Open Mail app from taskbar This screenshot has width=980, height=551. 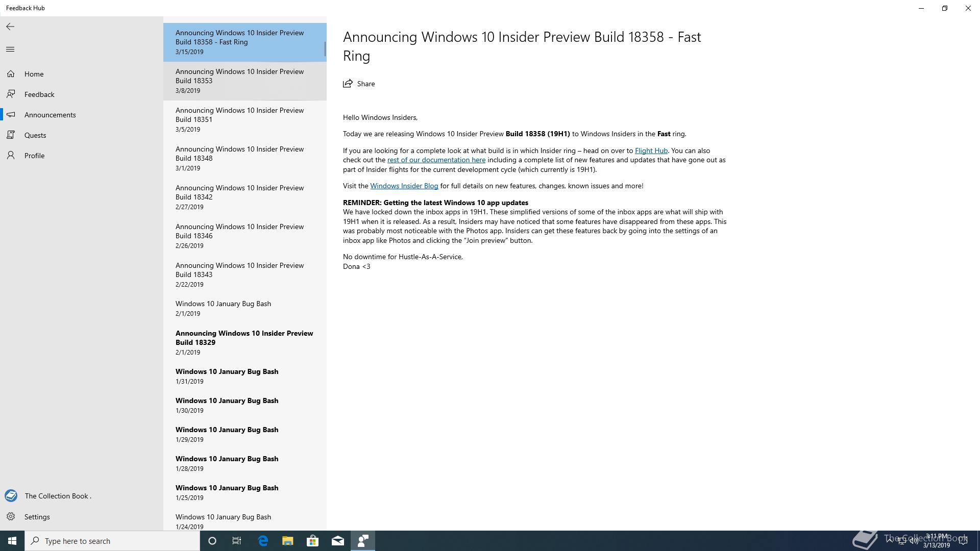pos(338,541)
